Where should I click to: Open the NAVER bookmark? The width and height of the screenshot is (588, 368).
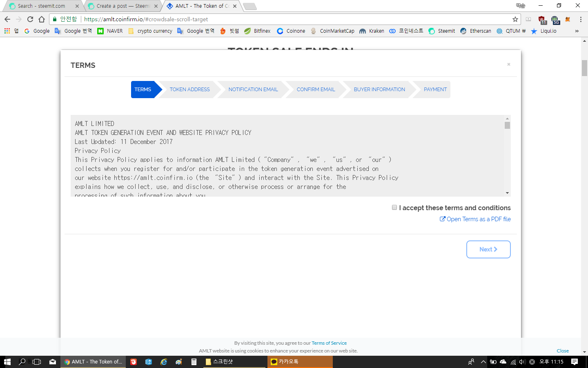(110, 31)
